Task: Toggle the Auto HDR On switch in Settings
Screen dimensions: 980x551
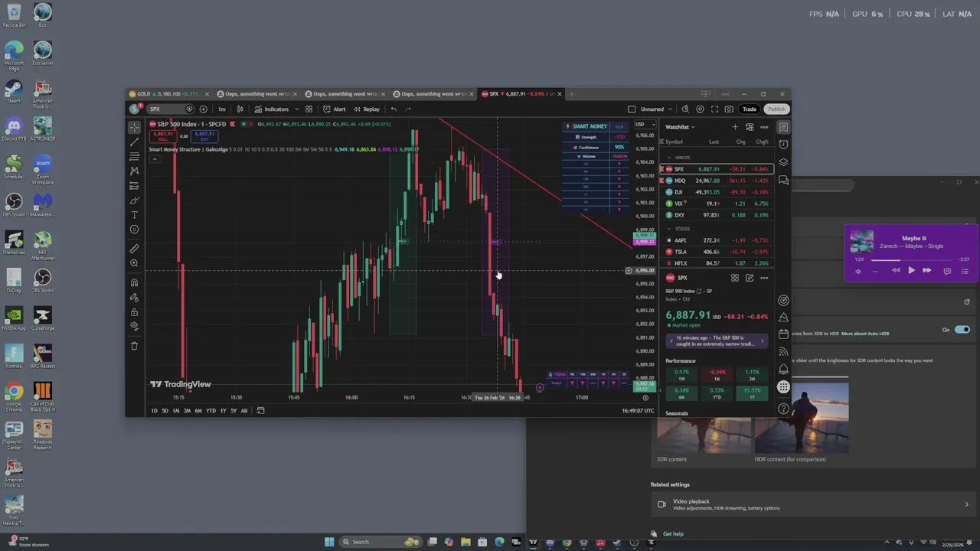Action: (962, 330)
